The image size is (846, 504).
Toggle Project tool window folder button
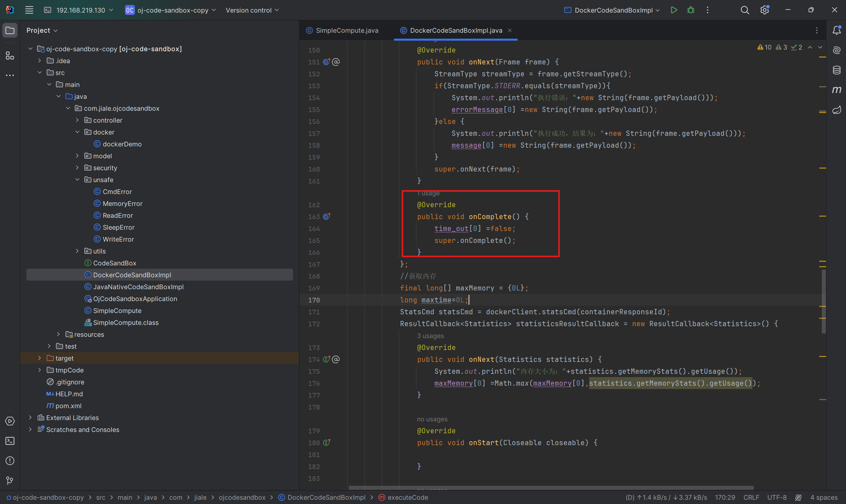(x=10, y=30)
